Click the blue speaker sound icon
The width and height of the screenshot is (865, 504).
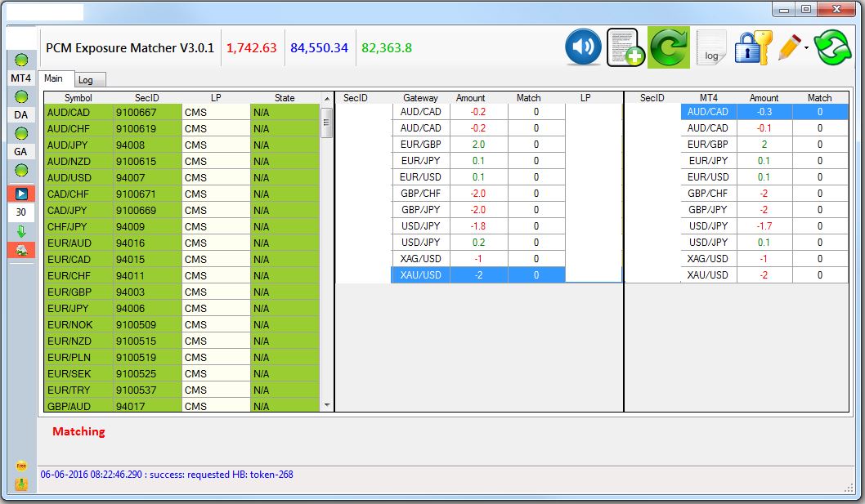coord(583,47)
